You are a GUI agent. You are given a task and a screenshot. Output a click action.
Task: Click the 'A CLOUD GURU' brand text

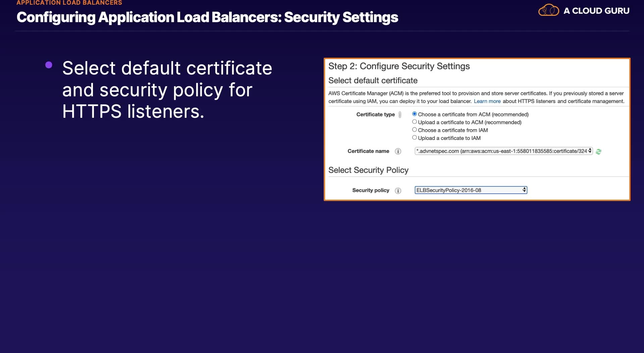tap(596, 11)
